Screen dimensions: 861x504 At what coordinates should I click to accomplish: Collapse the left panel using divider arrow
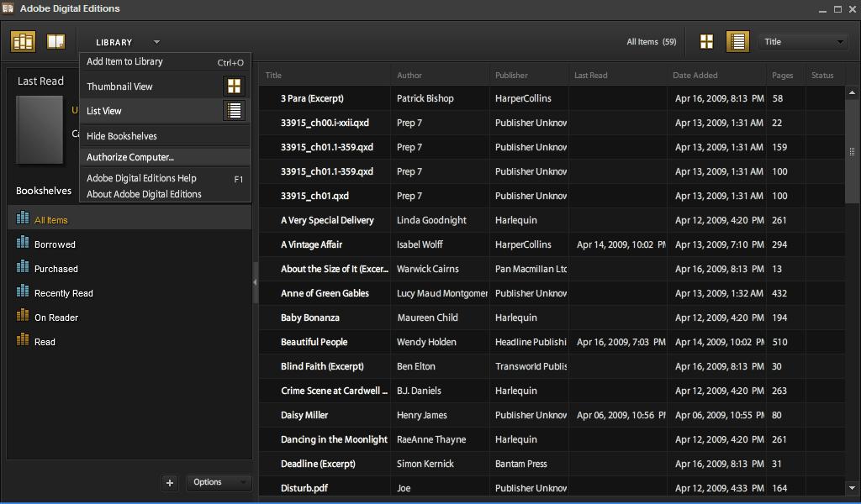(x=255, y=283)
